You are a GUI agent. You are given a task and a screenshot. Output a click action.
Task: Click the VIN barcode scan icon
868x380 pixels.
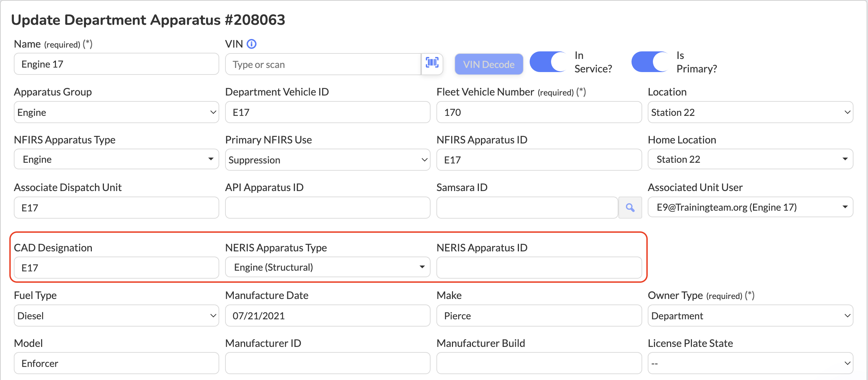[x=432, y=63]
